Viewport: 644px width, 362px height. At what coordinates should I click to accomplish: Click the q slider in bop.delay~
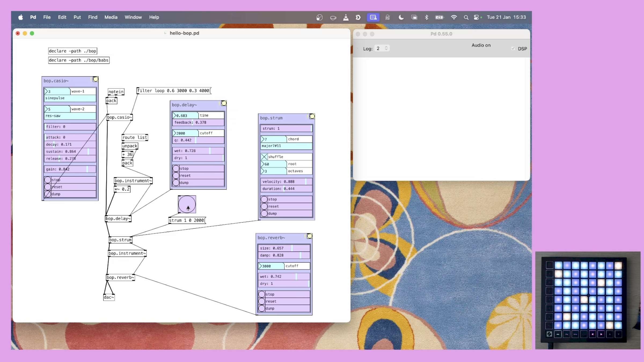(198, 140)
